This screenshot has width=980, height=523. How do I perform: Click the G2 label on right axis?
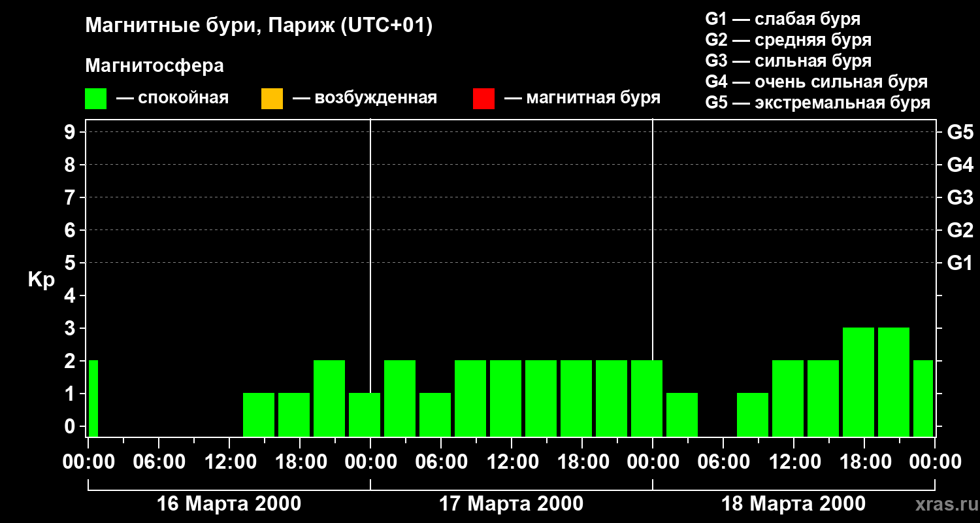click(x=960, y=230)
